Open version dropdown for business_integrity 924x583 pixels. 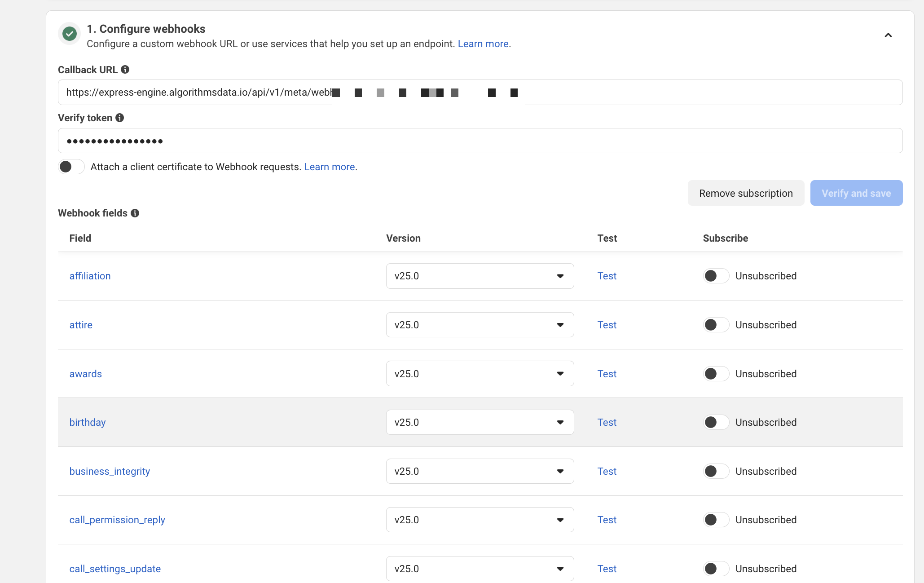pos(480,471)
